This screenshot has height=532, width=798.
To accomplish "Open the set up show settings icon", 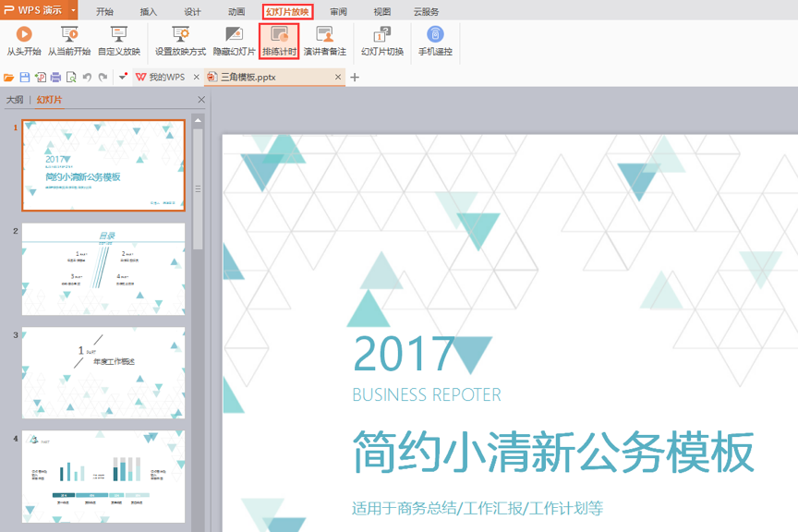I will pyautogui.click(x=179, y=41).
